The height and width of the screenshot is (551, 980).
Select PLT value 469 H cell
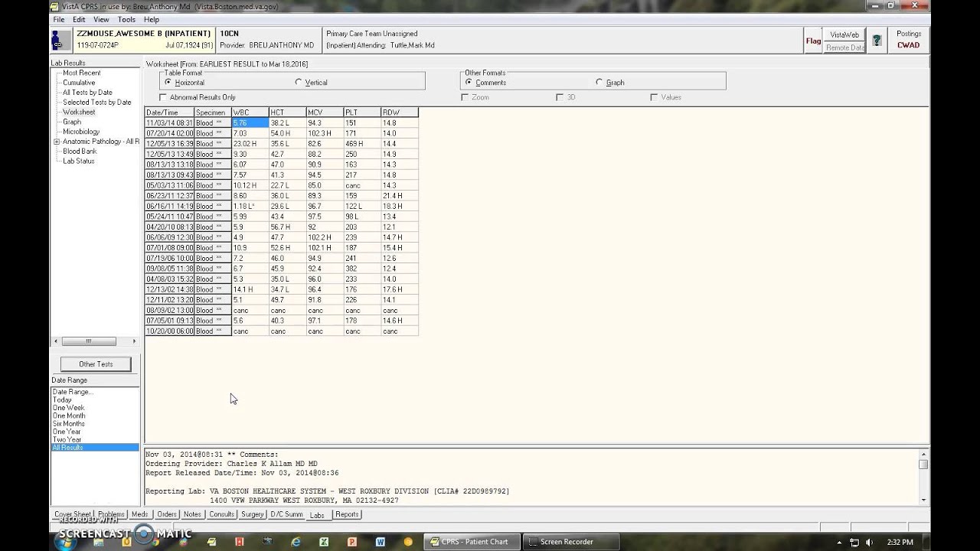tap(361, 144)
